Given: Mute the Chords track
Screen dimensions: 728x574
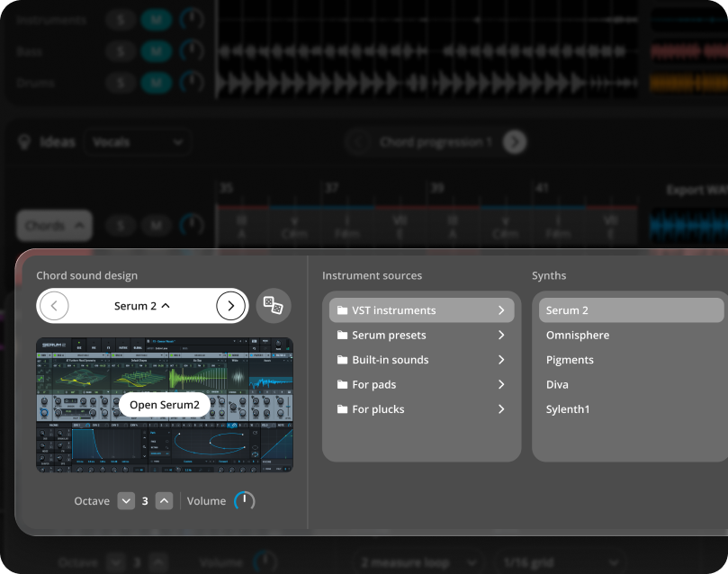Looking at the screenshot, I should (x=157, y=226).
